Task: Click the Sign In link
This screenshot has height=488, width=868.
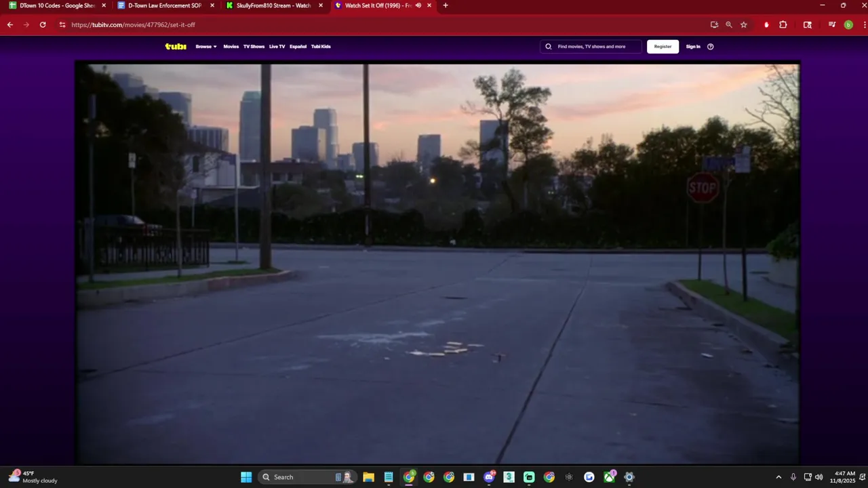Action: coord(693,47)
